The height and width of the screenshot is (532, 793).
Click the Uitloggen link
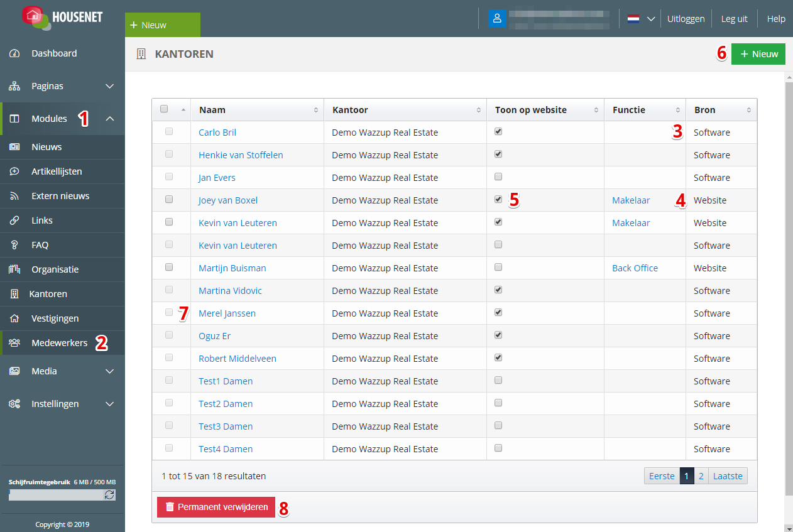click(x=686, y=19)
